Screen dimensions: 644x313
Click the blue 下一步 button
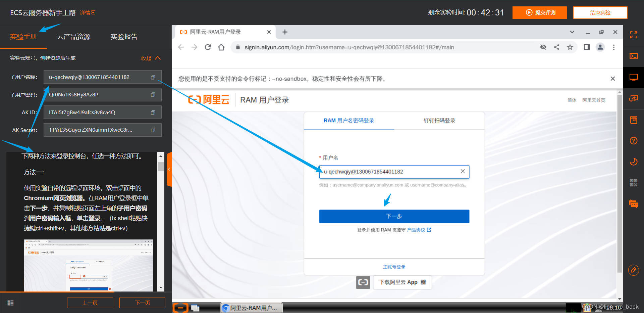pyautogui.click(x=394, y=216)
